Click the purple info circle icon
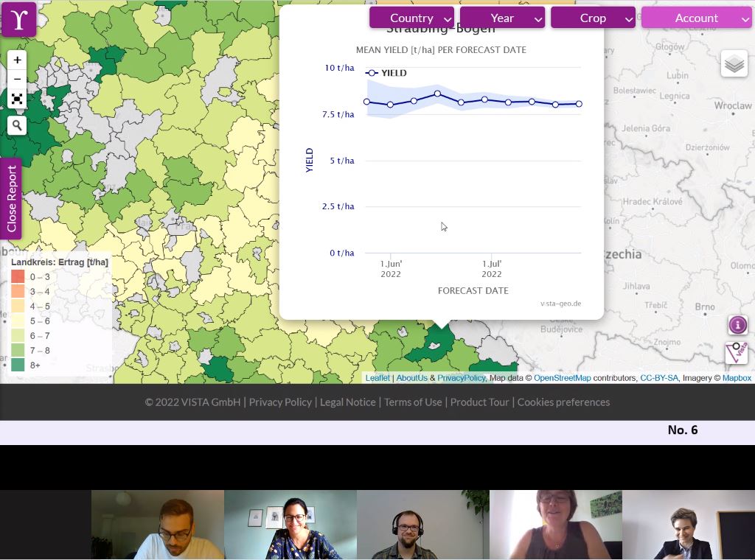This screenshot has width=755, height=560. tap(737, 325)
